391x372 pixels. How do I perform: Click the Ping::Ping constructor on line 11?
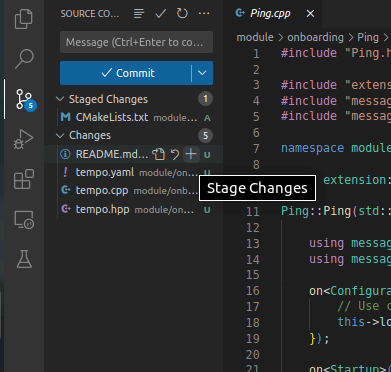[316, 211]
